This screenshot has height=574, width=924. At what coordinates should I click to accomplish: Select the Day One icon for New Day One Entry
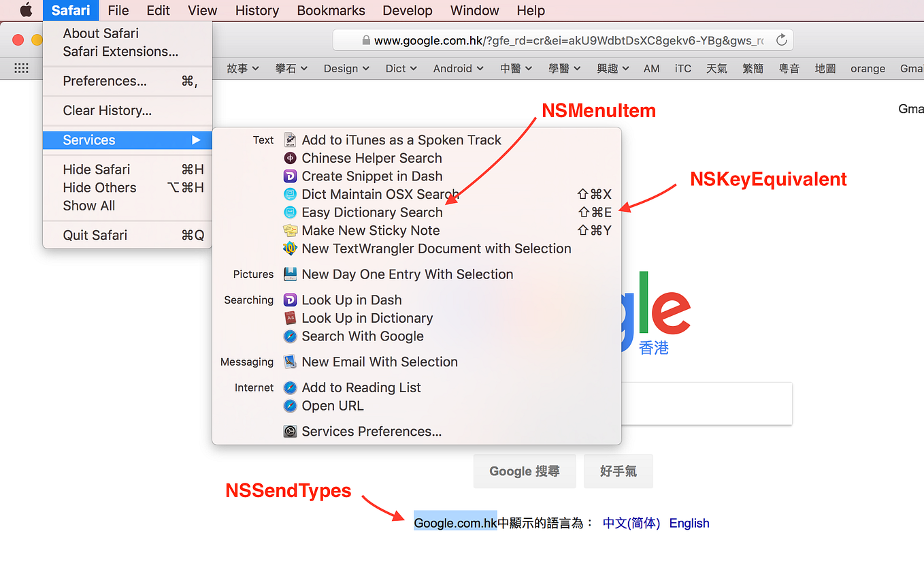[291, 274]
